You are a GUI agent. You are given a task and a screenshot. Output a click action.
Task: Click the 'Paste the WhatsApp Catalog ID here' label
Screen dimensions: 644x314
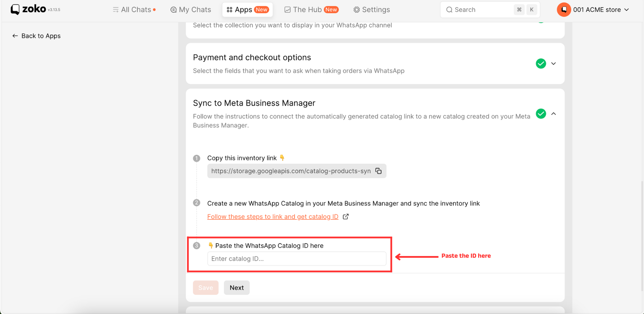[x=269, y=245]
